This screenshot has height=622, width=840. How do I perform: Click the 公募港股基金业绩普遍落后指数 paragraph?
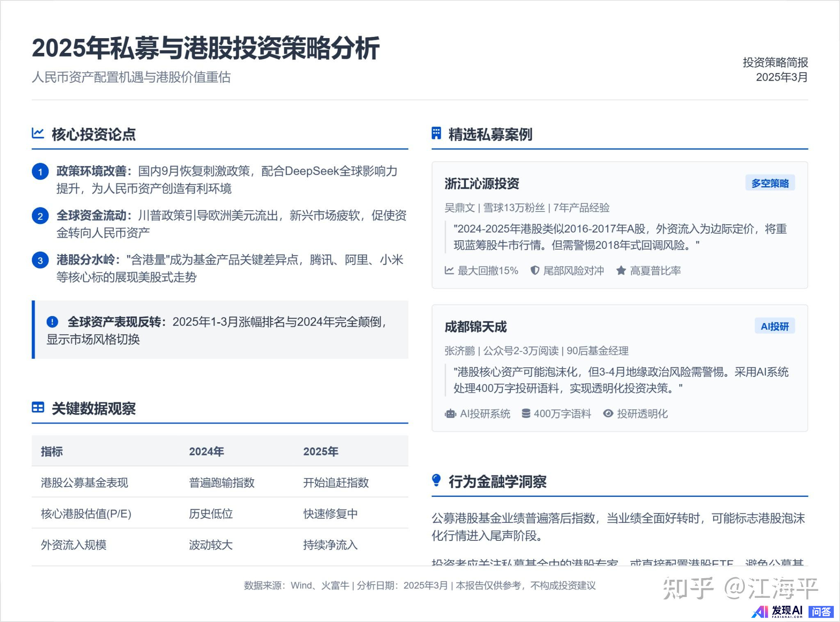(619, 527)
